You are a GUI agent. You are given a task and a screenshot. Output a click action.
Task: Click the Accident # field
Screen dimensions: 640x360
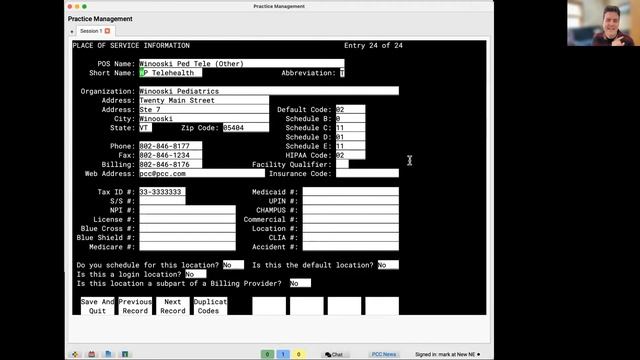(x=351, y=247)
